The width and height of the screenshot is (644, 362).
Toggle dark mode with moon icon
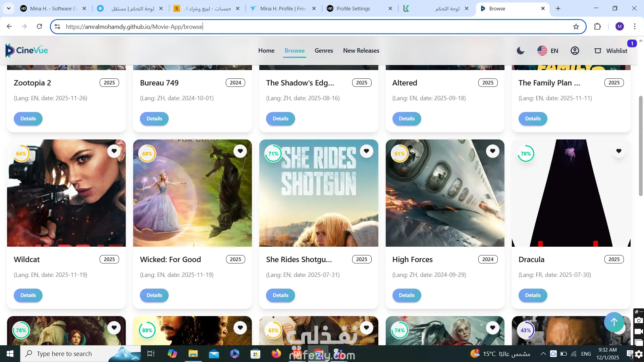pyautogui.click(x=520, y=51)
